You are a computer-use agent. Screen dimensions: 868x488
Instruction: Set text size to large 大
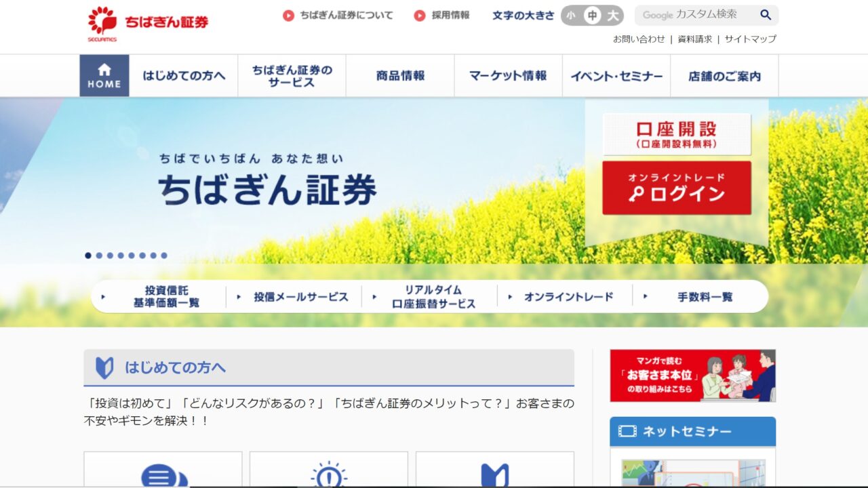point(613,16)
